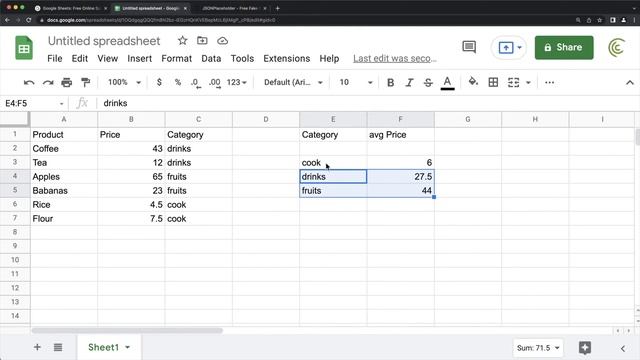Open the Format menu
This screenshot has height=360, width=640.
[x=176, y=58]
